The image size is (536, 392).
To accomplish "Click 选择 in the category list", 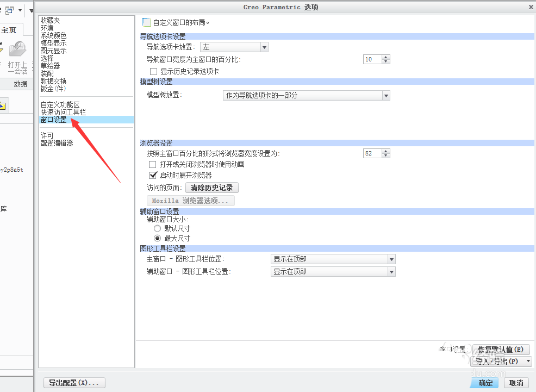I will point(47,58).
